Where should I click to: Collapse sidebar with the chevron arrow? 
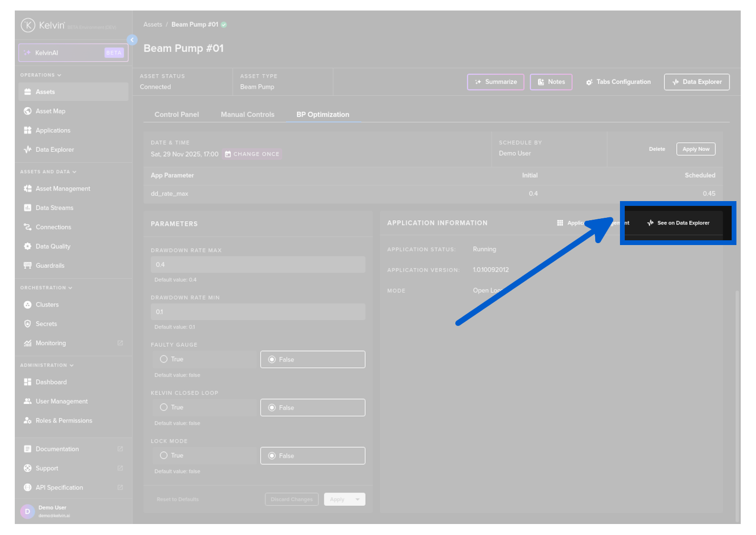click(x=132, y=40)
